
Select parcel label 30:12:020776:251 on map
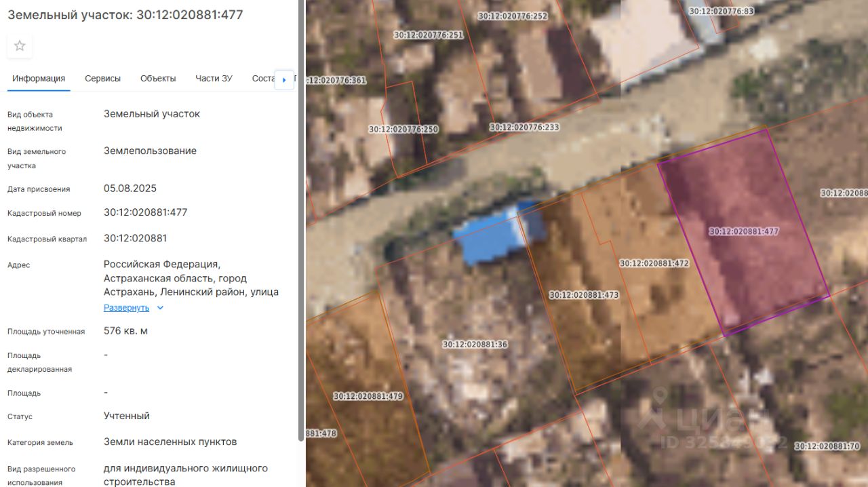click(x=429, y=35)
